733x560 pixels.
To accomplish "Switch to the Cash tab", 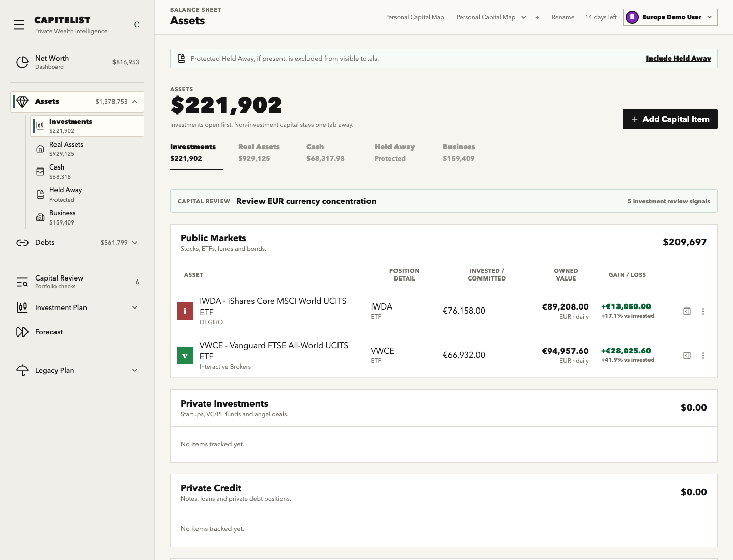I will [325, 153].
